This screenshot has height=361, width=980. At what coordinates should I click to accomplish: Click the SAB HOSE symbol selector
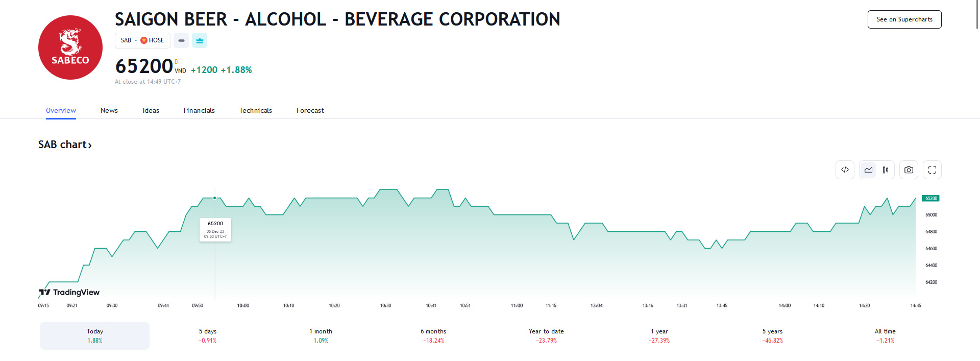[x=142, y=40]
